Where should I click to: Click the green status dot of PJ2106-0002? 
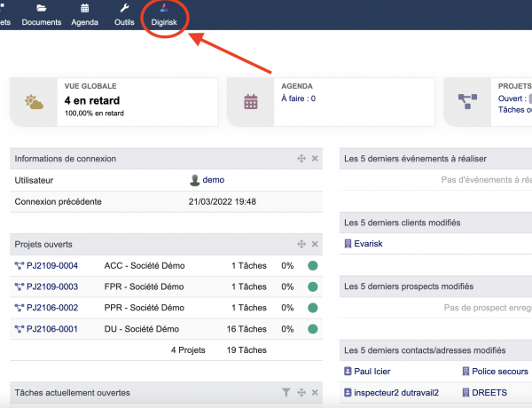[x=312, y=308]
